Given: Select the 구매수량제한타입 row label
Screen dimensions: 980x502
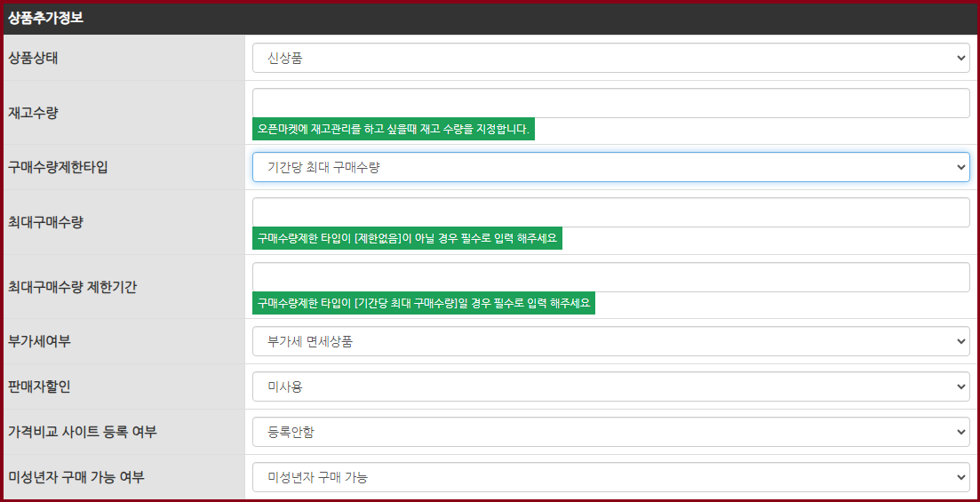Looking at the screenshot, I should [x=58, y=167].
